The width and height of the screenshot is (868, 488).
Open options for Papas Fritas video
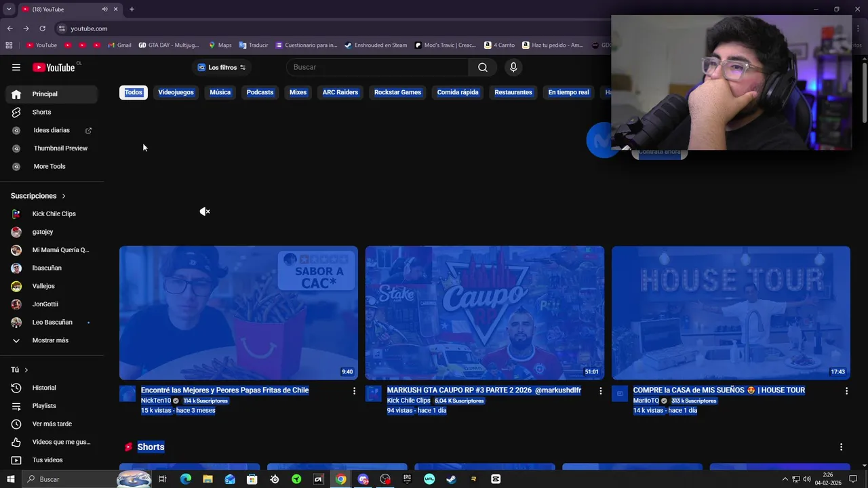click(354, 391)
